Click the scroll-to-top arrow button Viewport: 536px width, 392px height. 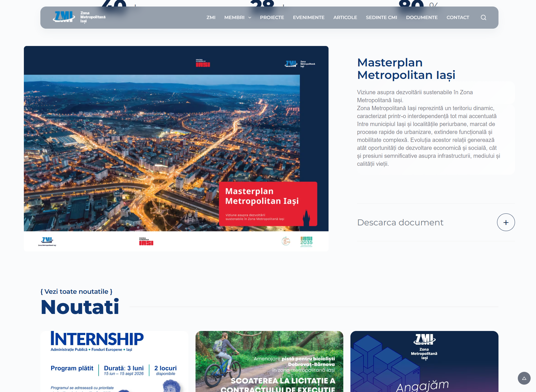tap(524, 378)
